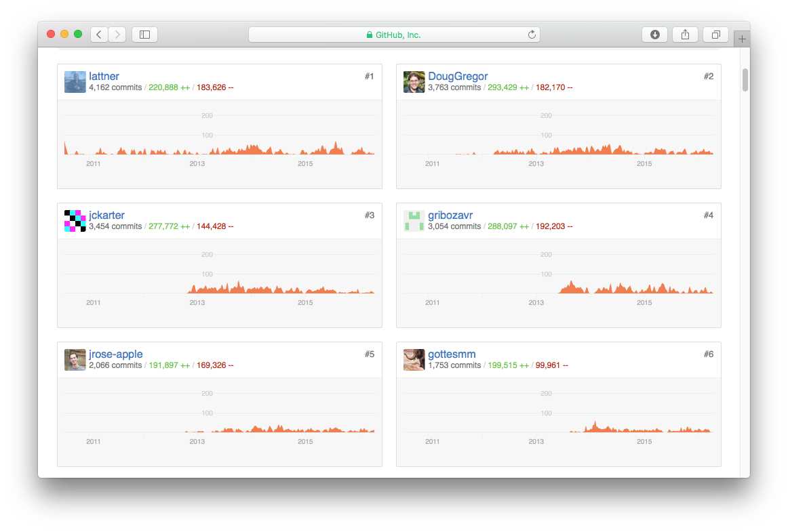Click gribozavr's 192,203 -- deletions count

coord(554,226)
